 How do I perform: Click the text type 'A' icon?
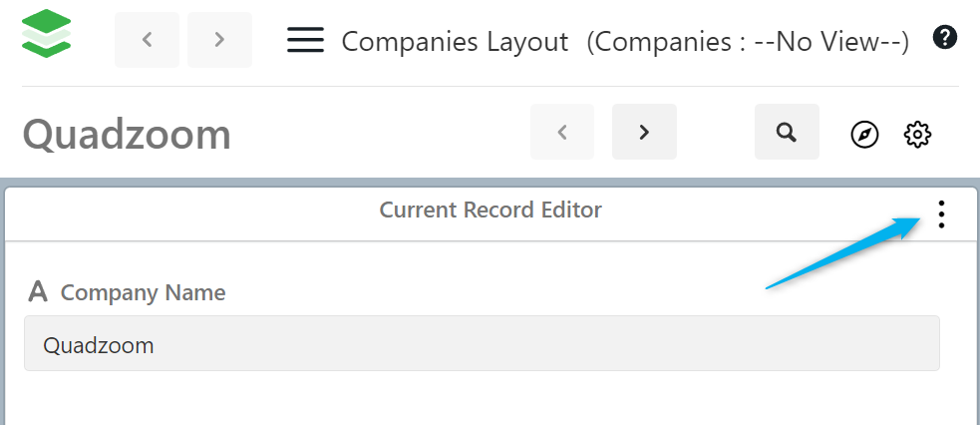(x=38, y=292)
